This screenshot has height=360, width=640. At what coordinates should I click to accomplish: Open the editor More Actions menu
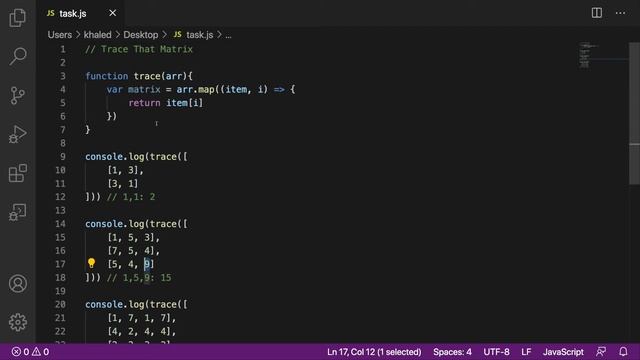point(620,13)
